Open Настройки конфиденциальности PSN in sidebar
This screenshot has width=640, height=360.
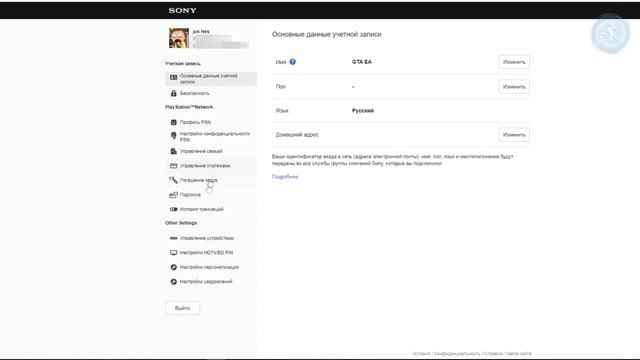(211, 137)
